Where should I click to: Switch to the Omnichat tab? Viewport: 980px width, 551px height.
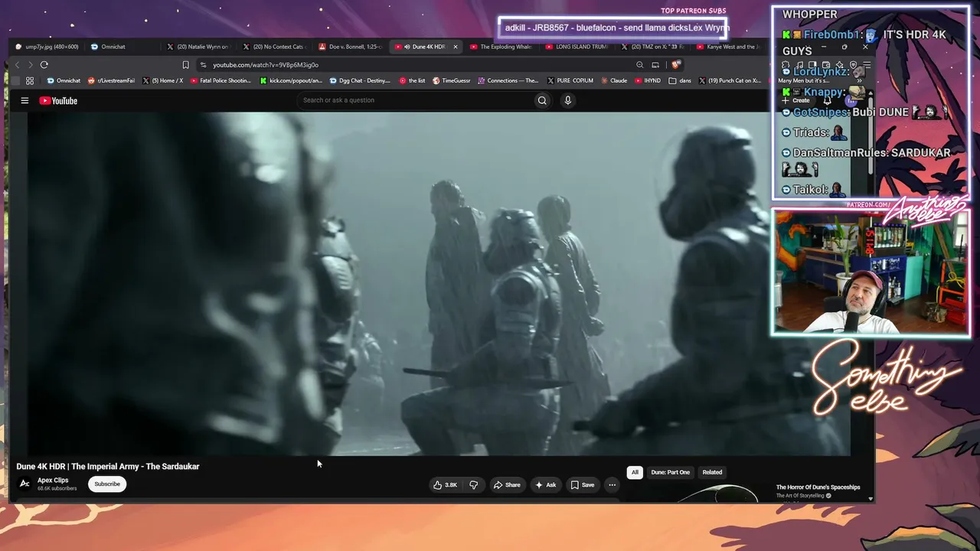(x=121, y=47)
